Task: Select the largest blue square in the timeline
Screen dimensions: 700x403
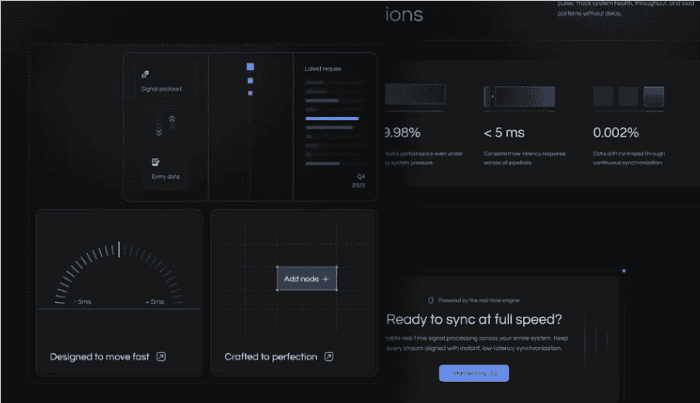Action: tap(250, 66)
